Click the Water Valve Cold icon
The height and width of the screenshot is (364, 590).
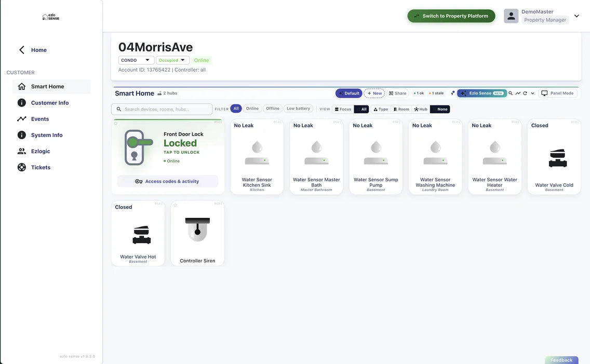coord(558,158)
